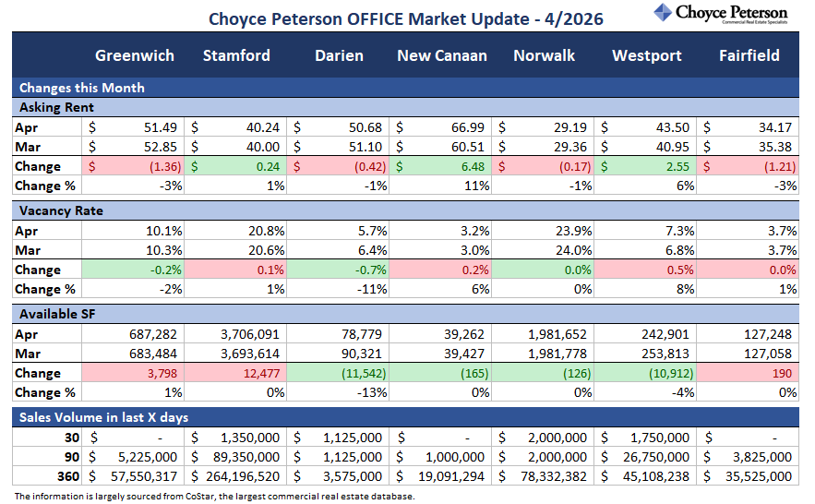
Task: Click Stamford 360-day sales 264,196,520
Action: coord(243,476)
